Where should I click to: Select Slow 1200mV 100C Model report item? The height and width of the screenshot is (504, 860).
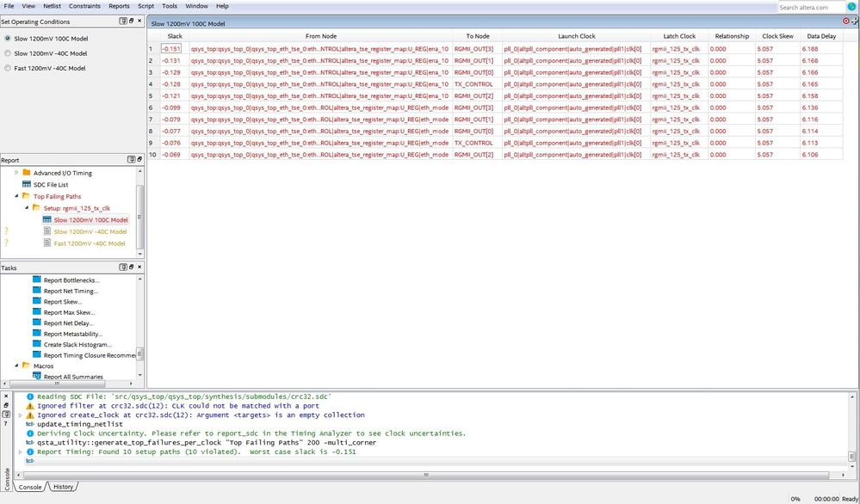(x=90, y=219)
